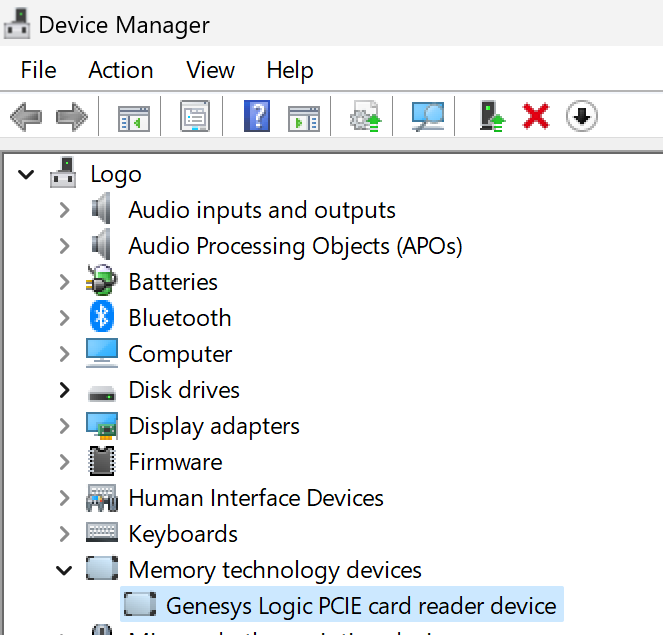The width and height of the screenshot is (663, 635).
Task: Expand Audio Processing Objects (APOs)
Action: [64, 246]
